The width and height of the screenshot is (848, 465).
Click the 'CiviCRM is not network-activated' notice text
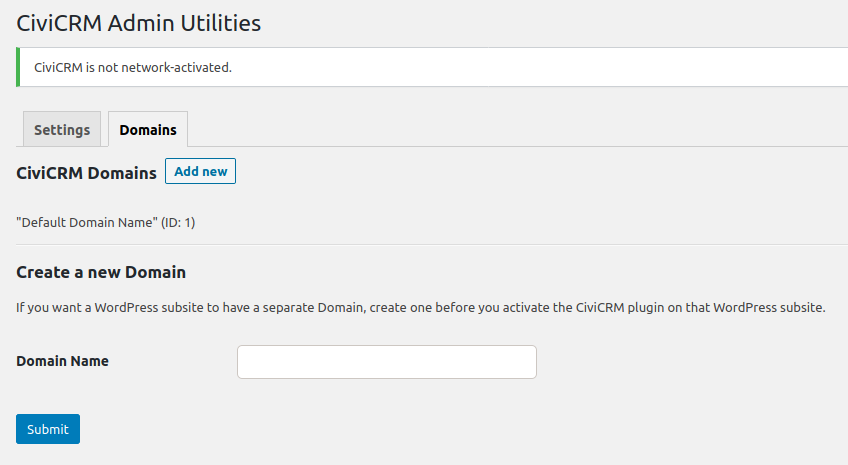tap(133, 68)
